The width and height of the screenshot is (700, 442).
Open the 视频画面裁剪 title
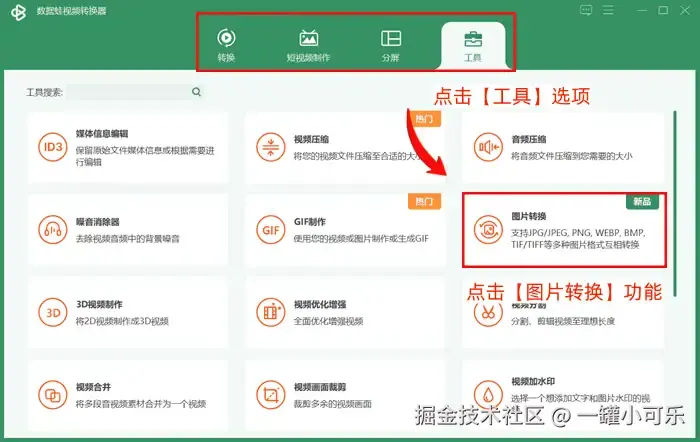(320, 387)
